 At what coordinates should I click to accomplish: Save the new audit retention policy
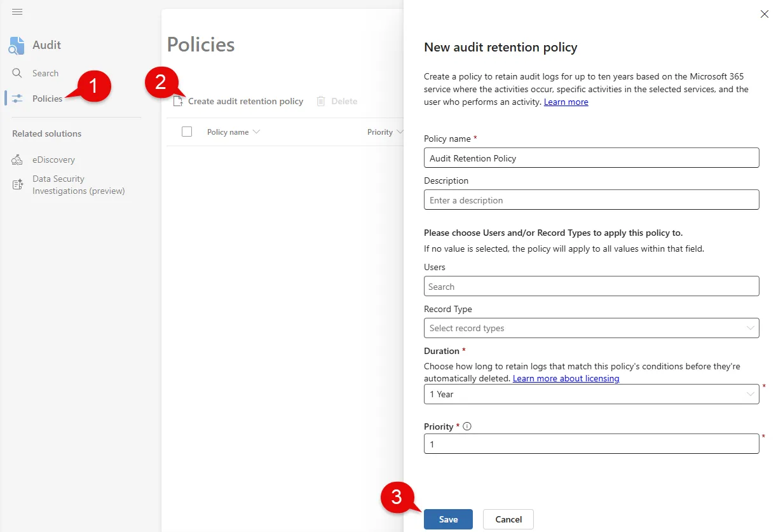pos(447,519)
